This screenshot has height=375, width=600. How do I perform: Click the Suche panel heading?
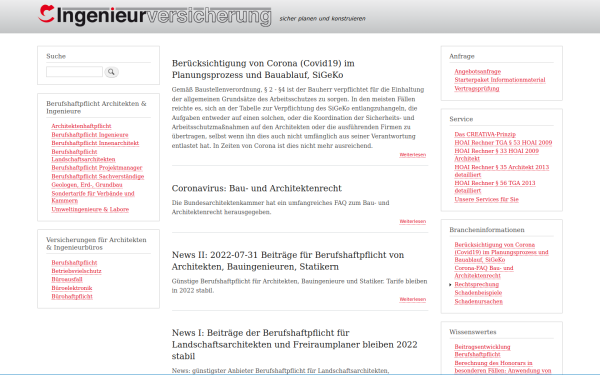(x=56, y=56)
